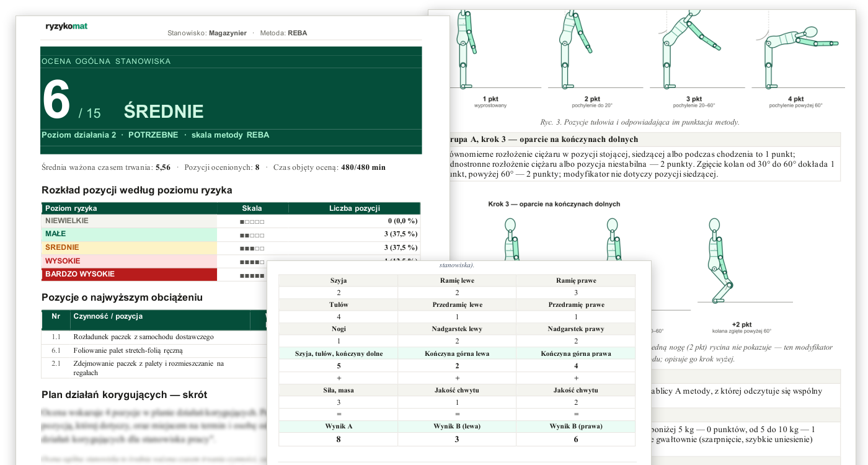868x465 pixels.
Task: Click the large score number 6 in the green banner
Action: [x=56, y=100]
